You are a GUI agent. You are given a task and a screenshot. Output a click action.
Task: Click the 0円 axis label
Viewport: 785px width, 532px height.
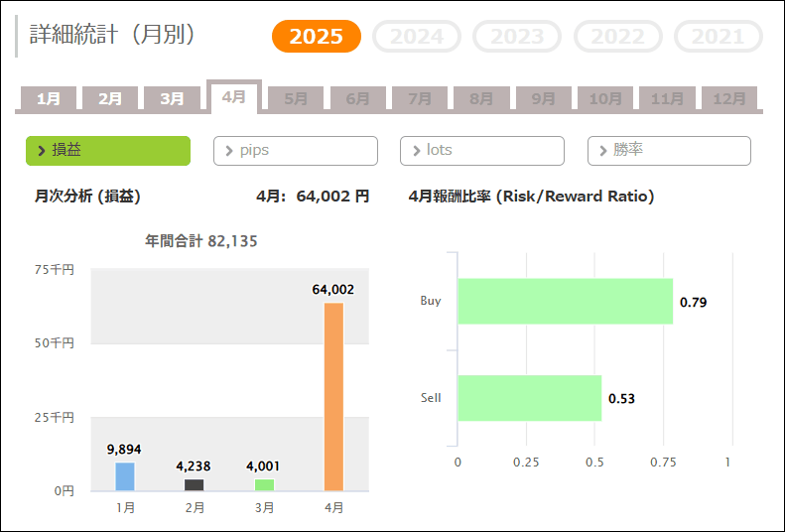pyautogui.click(x=65, y=491)
